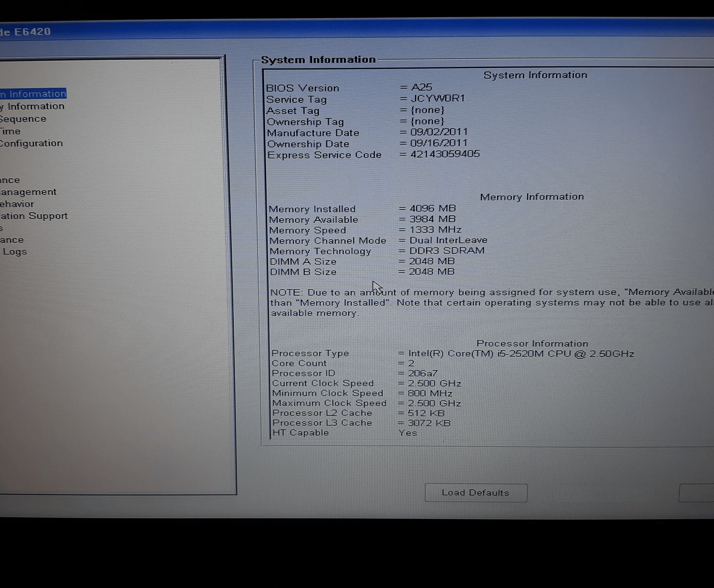Click the Ownership Date 09/16/2011

click(439, 143)
